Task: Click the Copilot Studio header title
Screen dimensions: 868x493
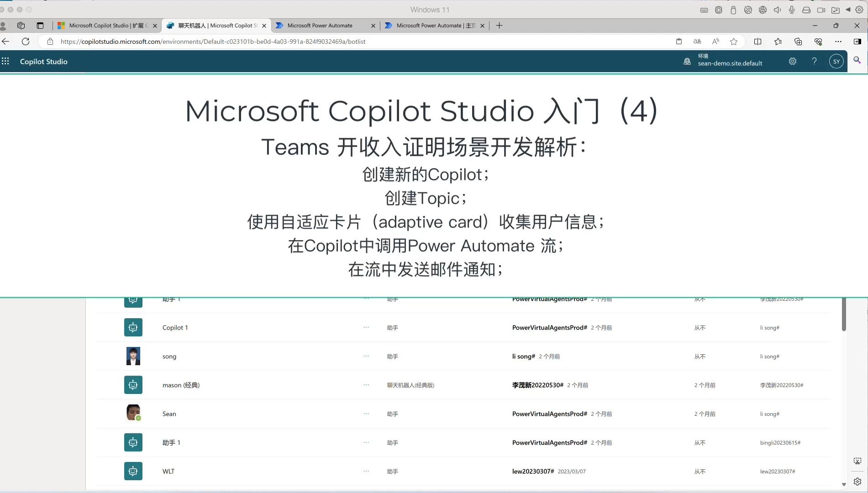Action: click(44, 62)
